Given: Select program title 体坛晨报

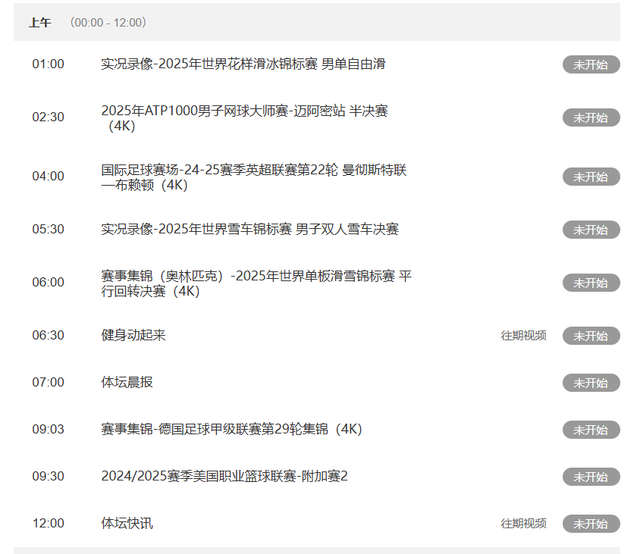Looking at the screenshot, I should tap(127, 382).
